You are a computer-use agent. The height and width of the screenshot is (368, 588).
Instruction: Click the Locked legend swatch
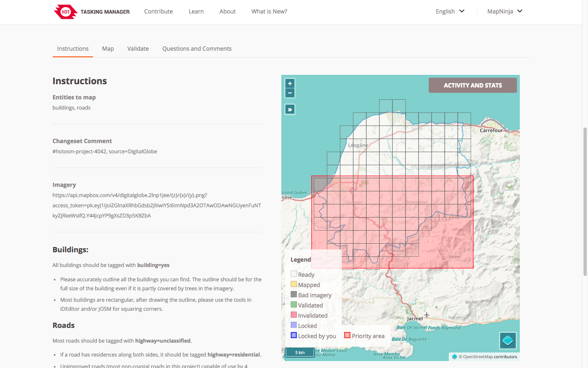click(x=294, y=325)
